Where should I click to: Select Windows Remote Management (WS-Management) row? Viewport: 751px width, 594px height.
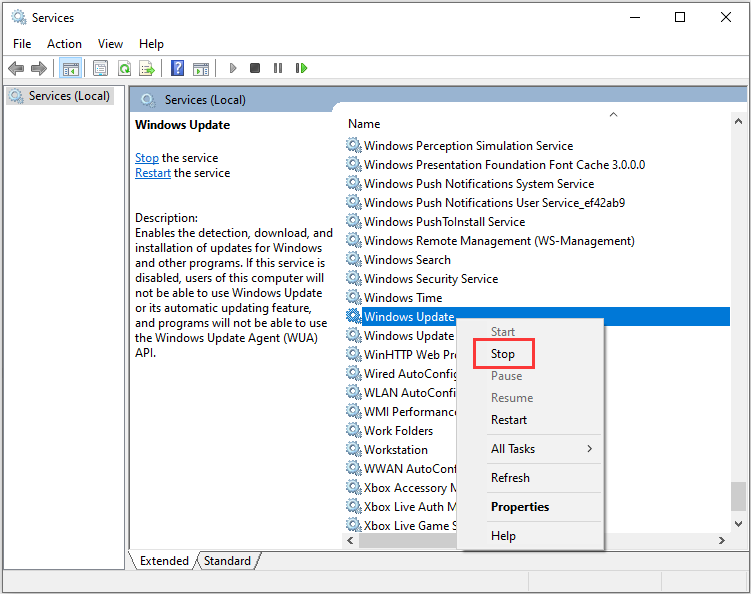click(x=499, y=240)
